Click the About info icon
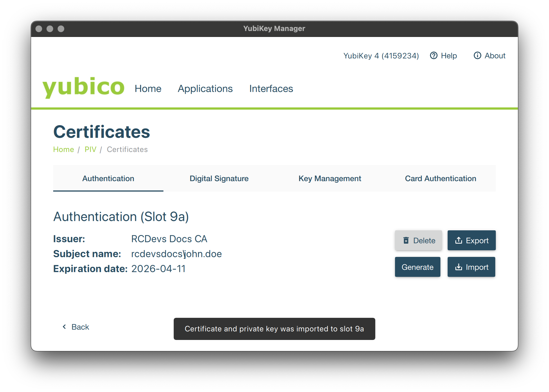 [x=477, y=56]
